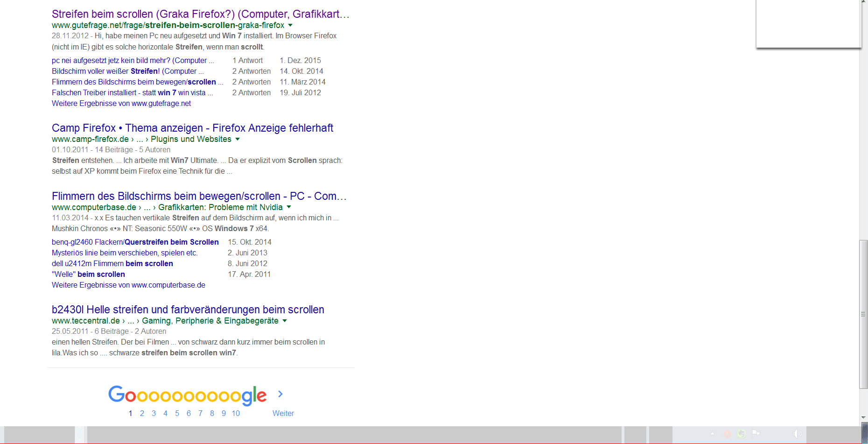868x444 pixels.
Task: Expand the gutefrage.net URL dropdown arrow
Action: [x=290, y=25]
